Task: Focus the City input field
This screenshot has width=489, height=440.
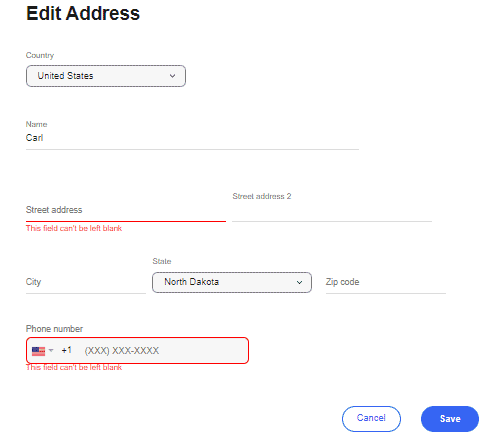Action: pos(86,282)
